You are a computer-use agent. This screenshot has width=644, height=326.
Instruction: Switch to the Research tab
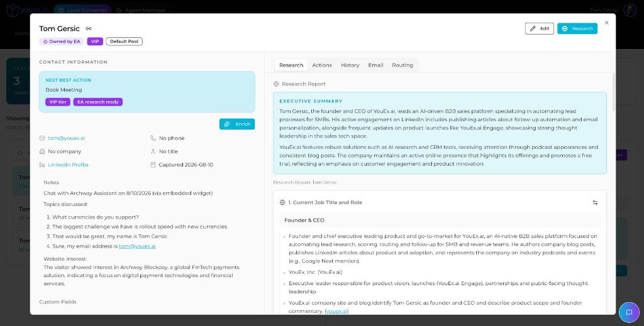[x=291, y=65]
